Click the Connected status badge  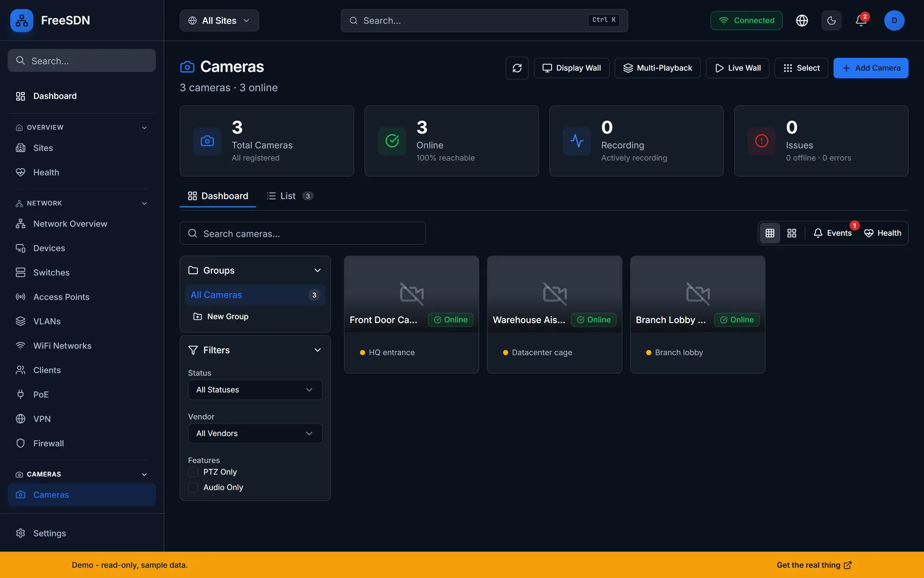(x=746, y=21)
